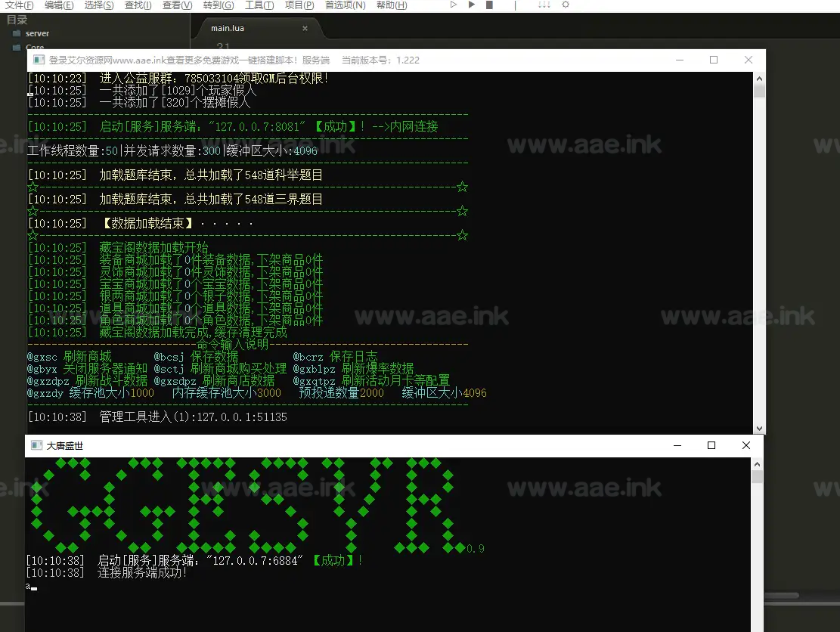Minimize the 大唐盛世 console window
840x632 pixels.
(x=677, y=446)
